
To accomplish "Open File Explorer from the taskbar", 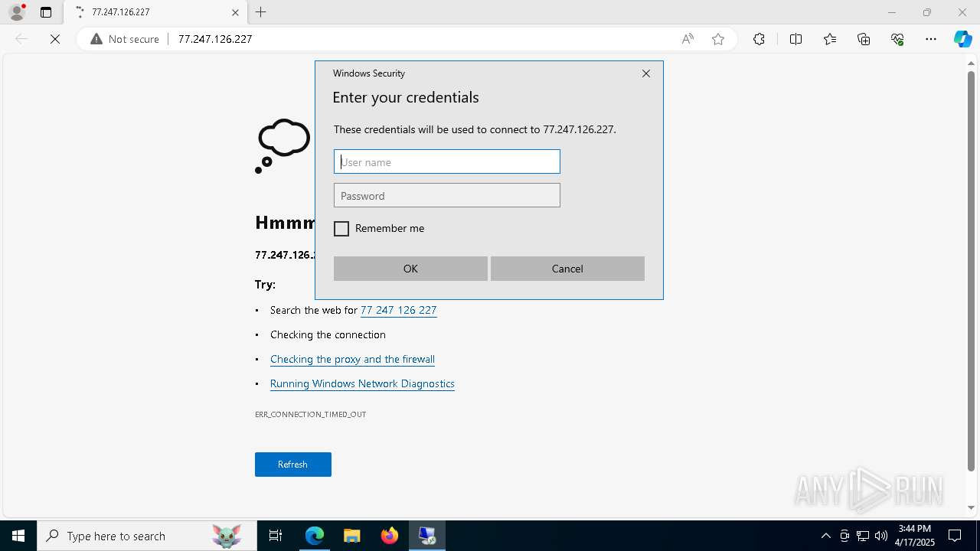I will tap(352, 536).
